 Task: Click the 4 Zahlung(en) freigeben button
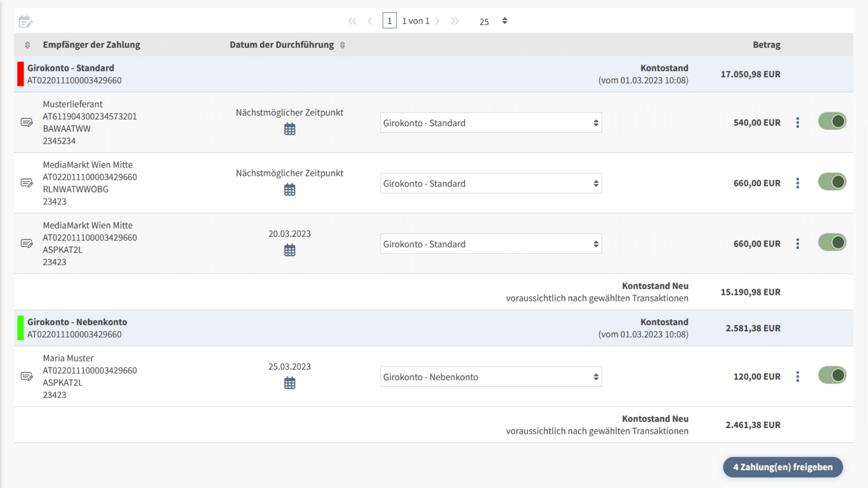click(x=783, y=467)
